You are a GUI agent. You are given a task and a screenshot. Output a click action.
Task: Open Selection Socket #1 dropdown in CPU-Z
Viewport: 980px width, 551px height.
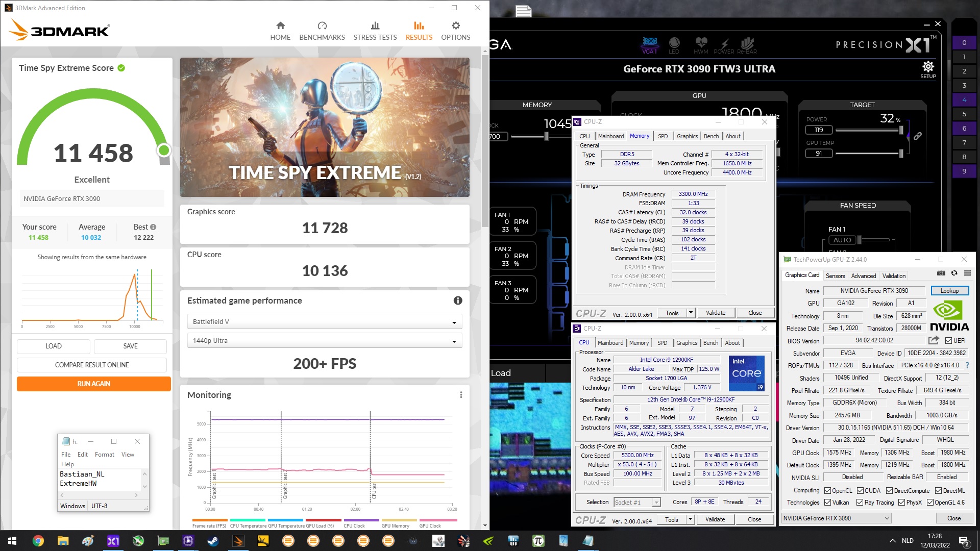pos(637,503)
